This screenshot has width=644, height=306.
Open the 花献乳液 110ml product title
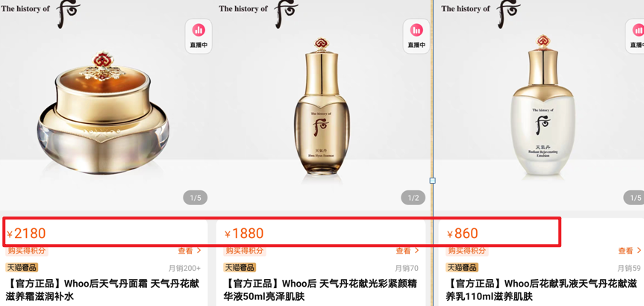coord(543,290)
